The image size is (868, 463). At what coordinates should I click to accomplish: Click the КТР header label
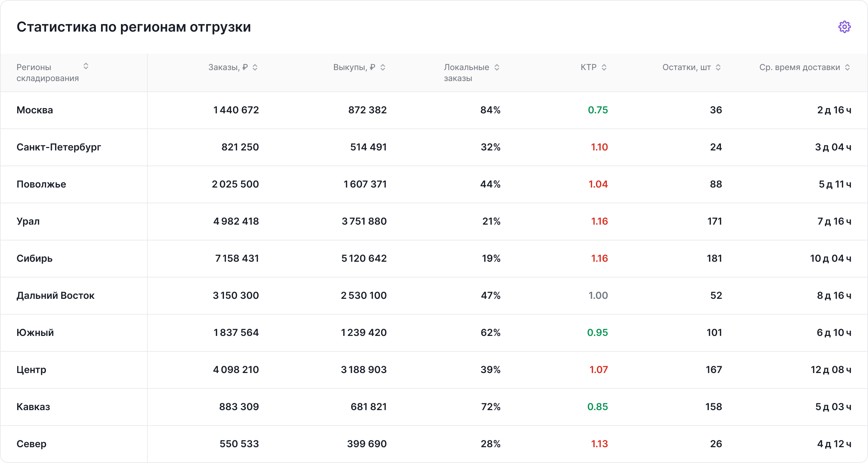point(589,67)
